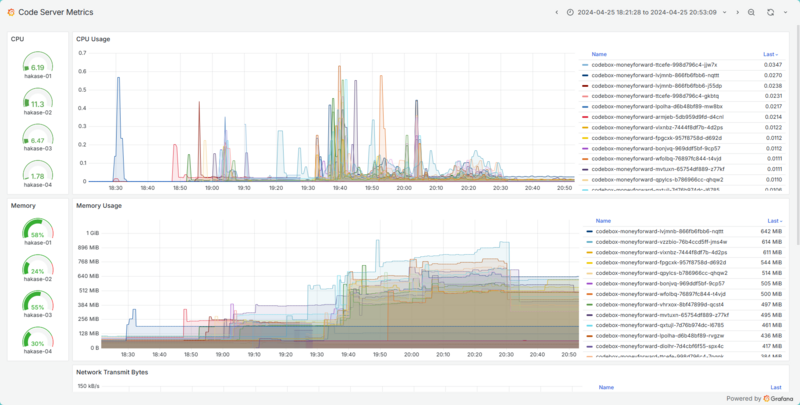This screenshot has width=800, height=405.
Task: Sort Memory Usage legend by Name column
Action: [603, 221]
